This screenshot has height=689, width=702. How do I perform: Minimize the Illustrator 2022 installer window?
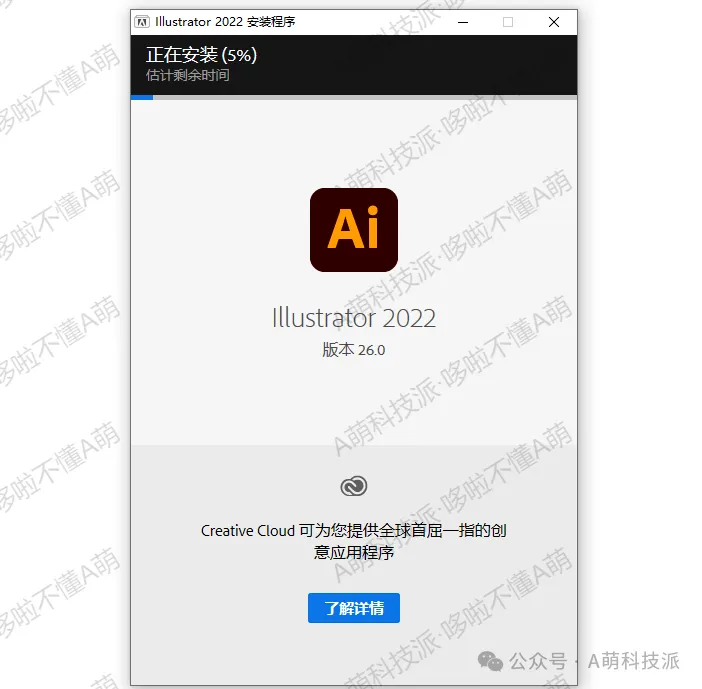click(463, 22)
